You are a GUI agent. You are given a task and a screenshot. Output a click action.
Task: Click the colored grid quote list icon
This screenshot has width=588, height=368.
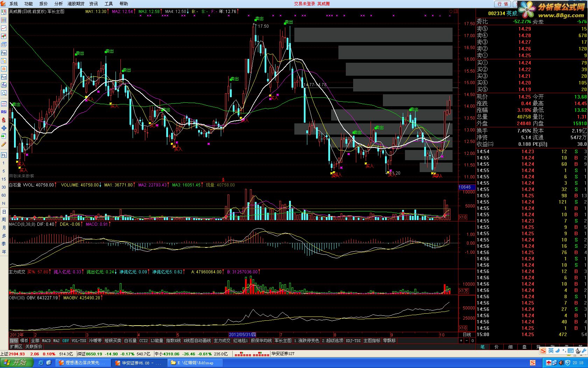[x=4, y=20]
